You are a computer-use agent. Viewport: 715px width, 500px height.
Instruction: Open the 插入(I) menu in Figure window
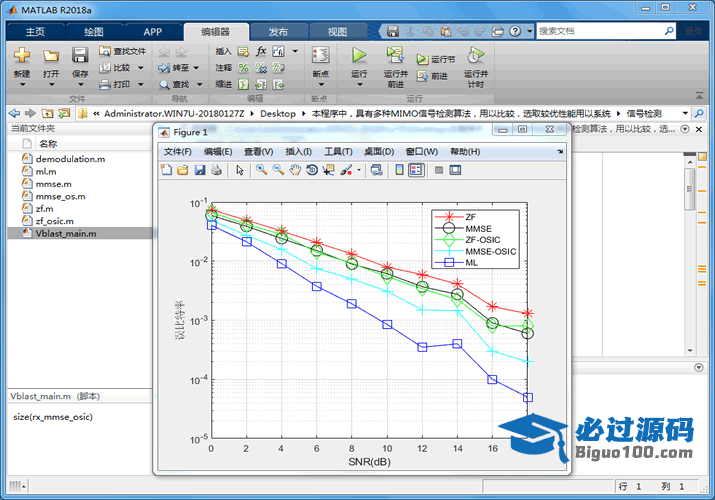[298, 151]
